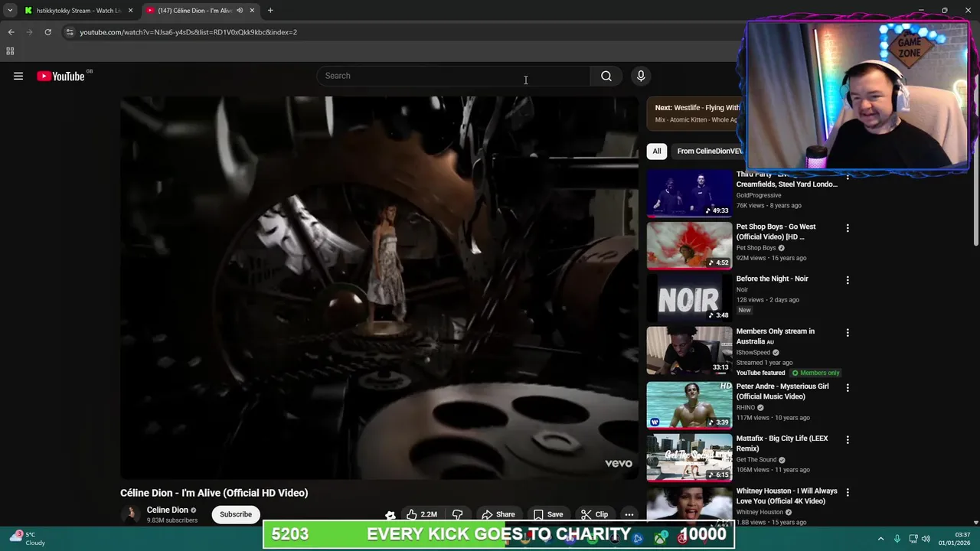Open Peter Andre Mysterious Girl thumbnail
The height and width of the screenshot is (551, 980).
[689, 405]
